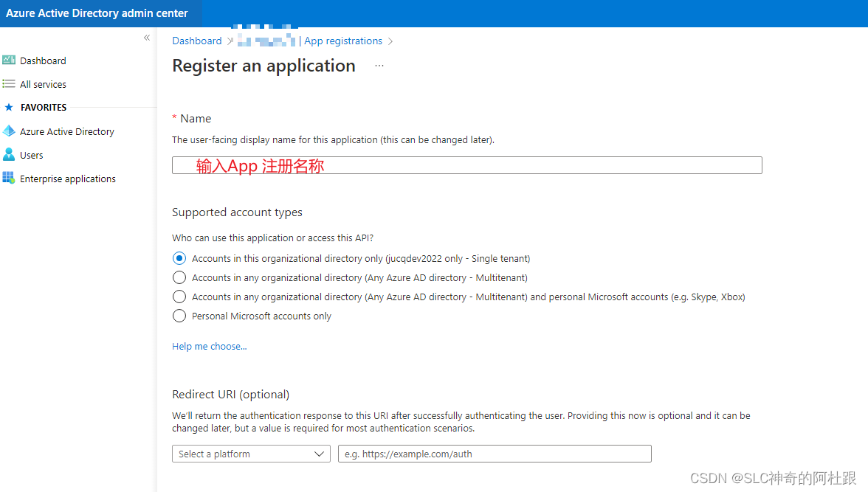Screen dimensions: 868x492
Task: Open the more options ellipsis beside title
Action: tap(379, 66)
